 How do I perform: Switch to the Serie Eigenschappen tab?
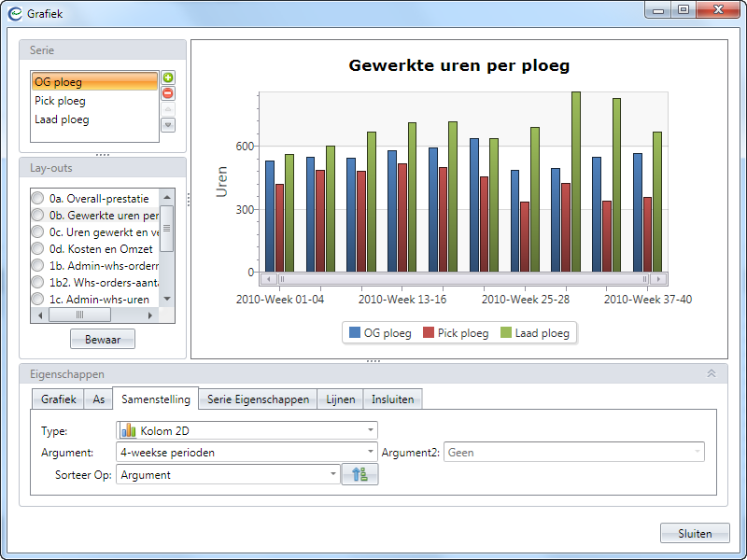[258, 399]
